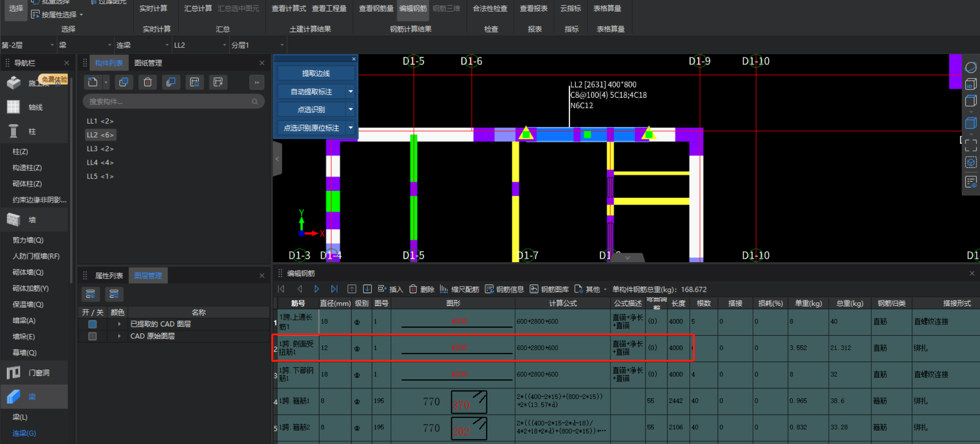Collapse left panel with side arrow handle
The image size is (980, 444).
pyautogui.click(x=277, y=159)
